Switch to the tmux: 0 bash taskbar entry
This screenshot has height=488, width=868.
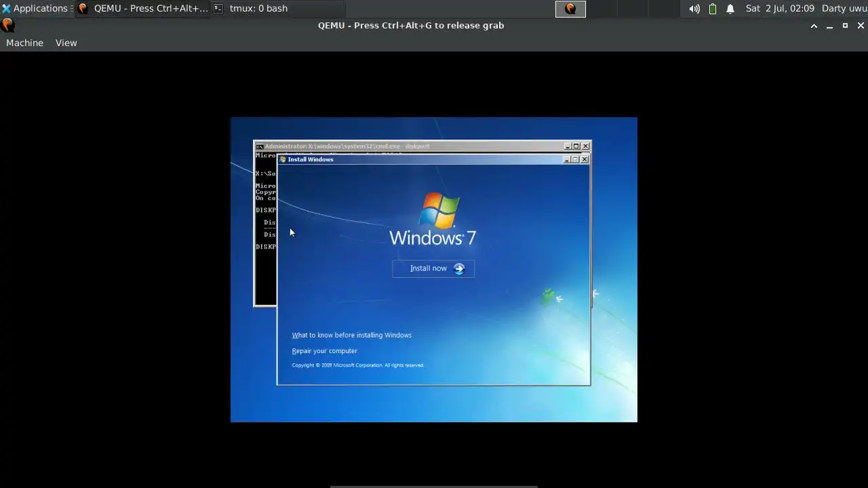[278, 8]
